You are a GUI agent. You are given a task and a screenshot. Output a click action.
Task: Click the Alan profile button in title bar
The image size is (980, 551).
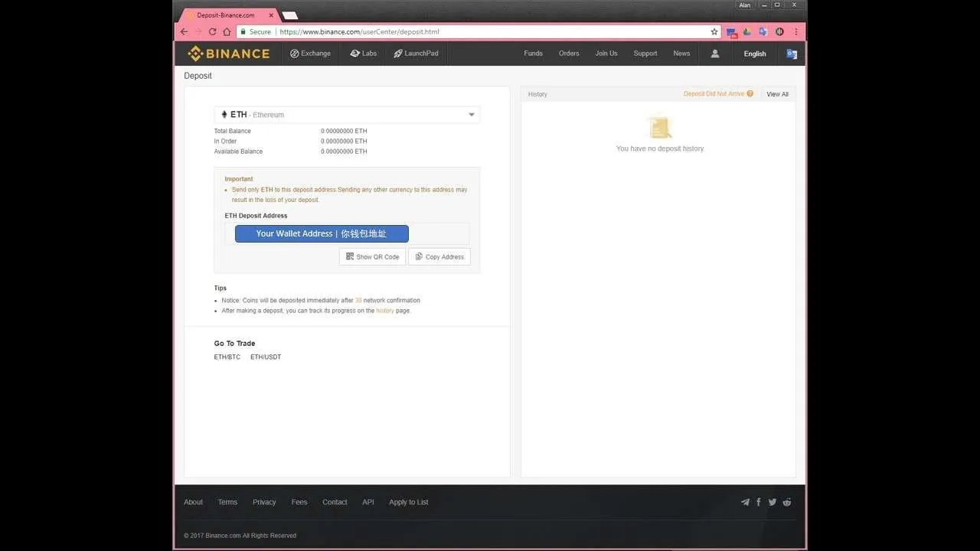[745, 5]
